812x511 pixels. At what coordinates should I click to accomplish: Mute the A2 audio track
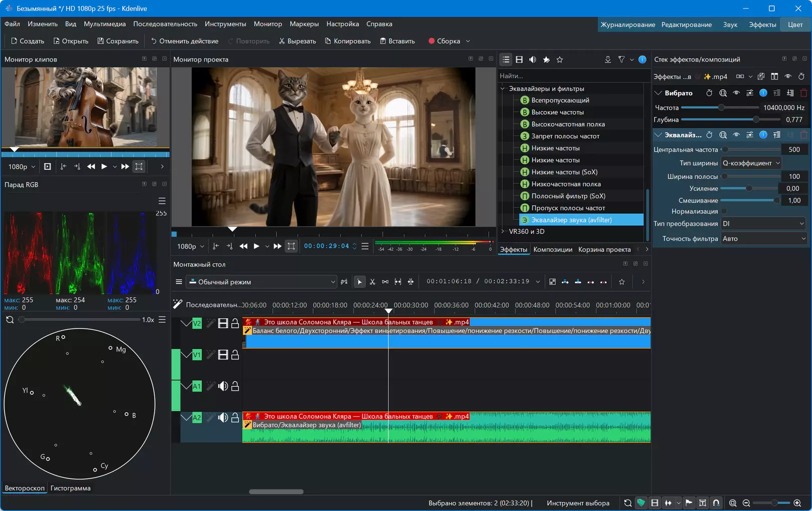[223, 418]
